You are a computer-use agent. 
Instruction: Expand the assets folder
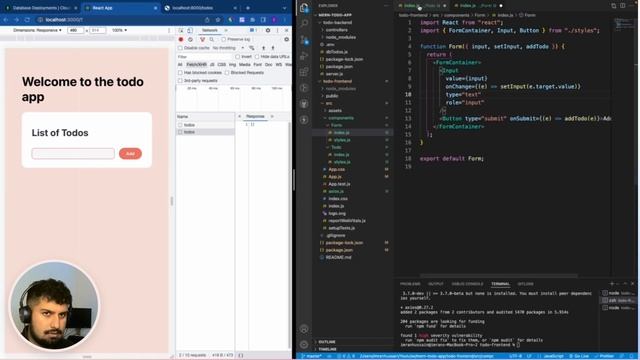(335, 111)
